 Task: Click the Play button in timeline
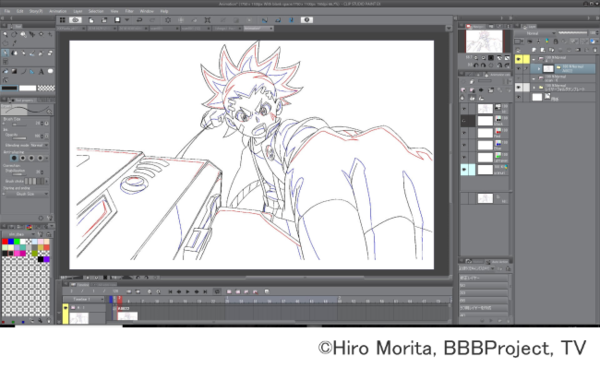click(x=188, y=291)
